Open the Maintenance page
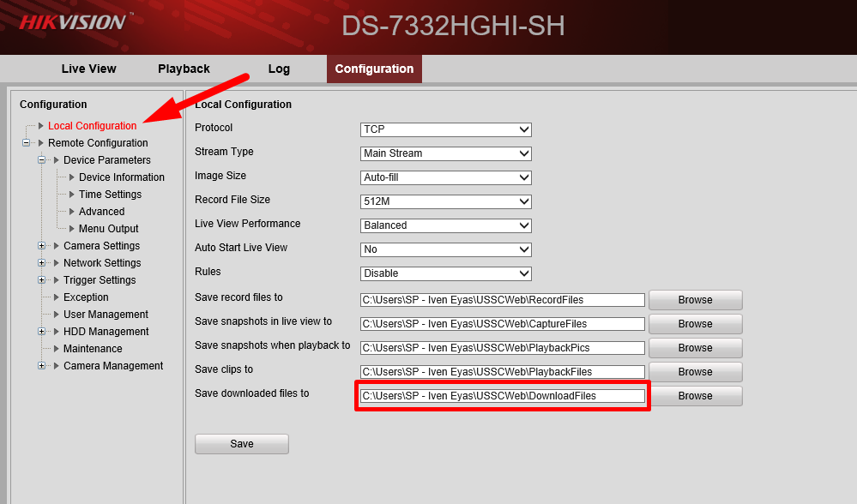The image size is (857, 504). [93, 349]
